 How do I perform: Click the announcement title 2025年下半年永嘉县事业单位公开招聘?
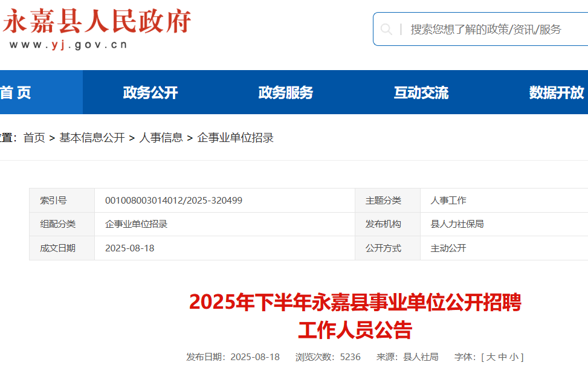tap(355, 302)
